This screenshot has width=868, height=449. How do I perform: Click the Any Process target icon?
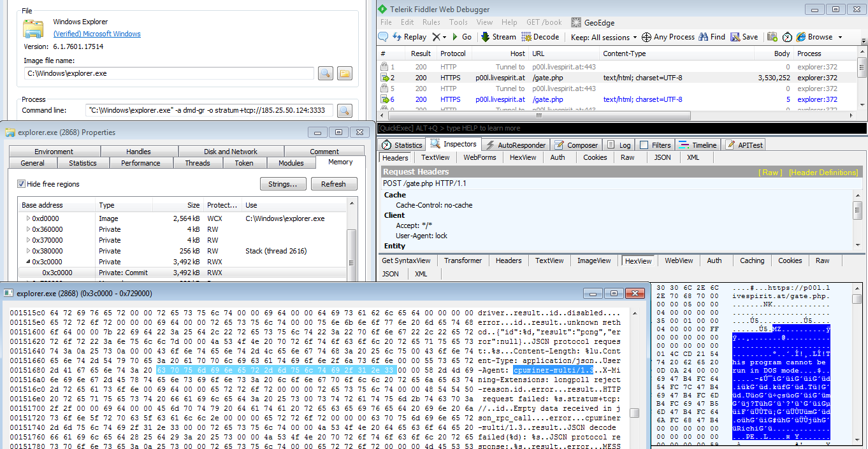[x=646, y=37]
